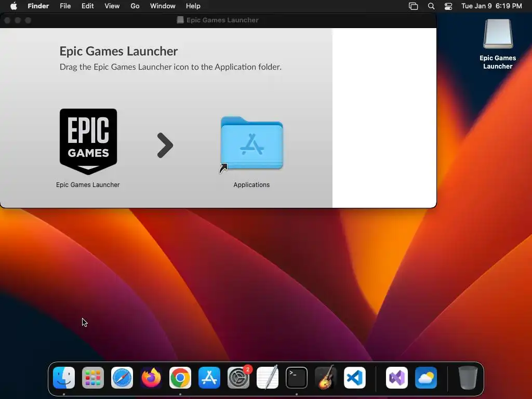Select the Epic Games Launcher app icon
The image size is (532, 399).
(x=88, y=141)
